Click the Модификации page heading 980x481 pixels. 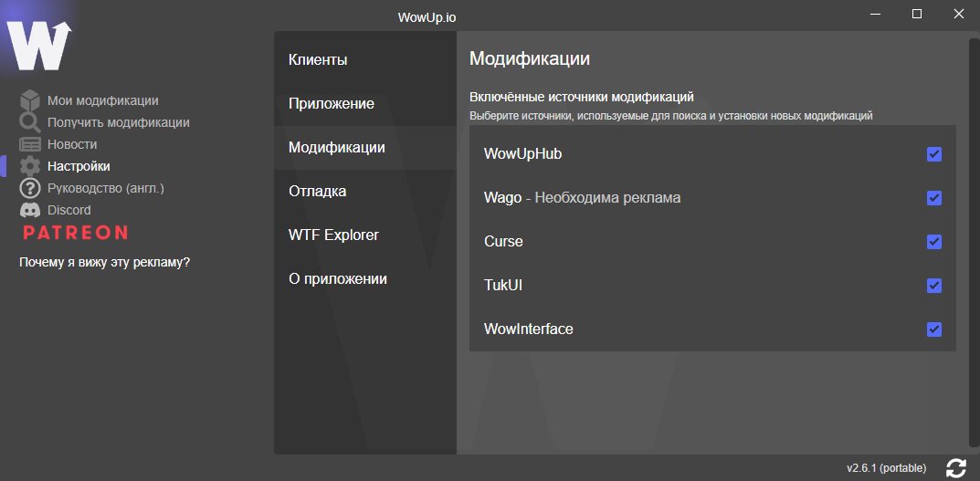click(x=530, y=59)
